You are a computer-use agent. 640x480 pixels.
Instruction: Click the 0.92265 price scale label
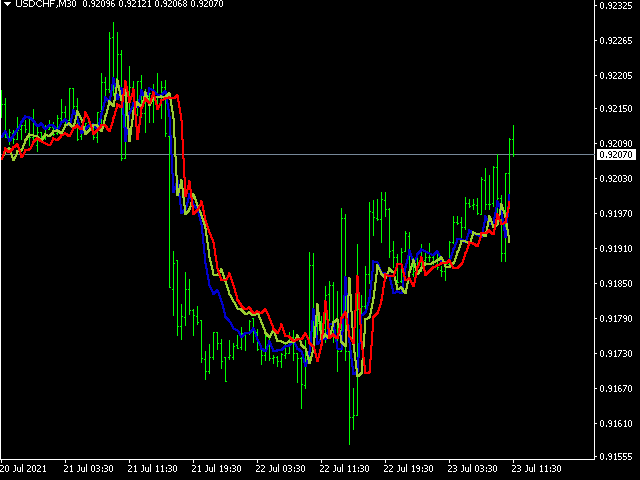(x=616, y=41)
